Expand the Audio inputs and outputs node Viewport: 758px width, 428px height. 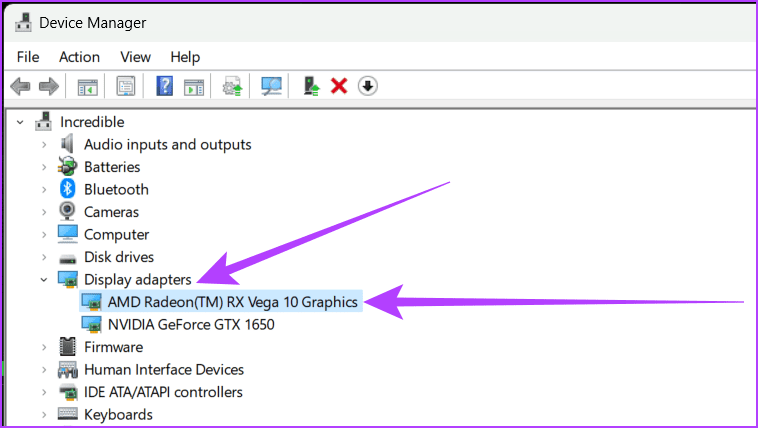point(44,145)
